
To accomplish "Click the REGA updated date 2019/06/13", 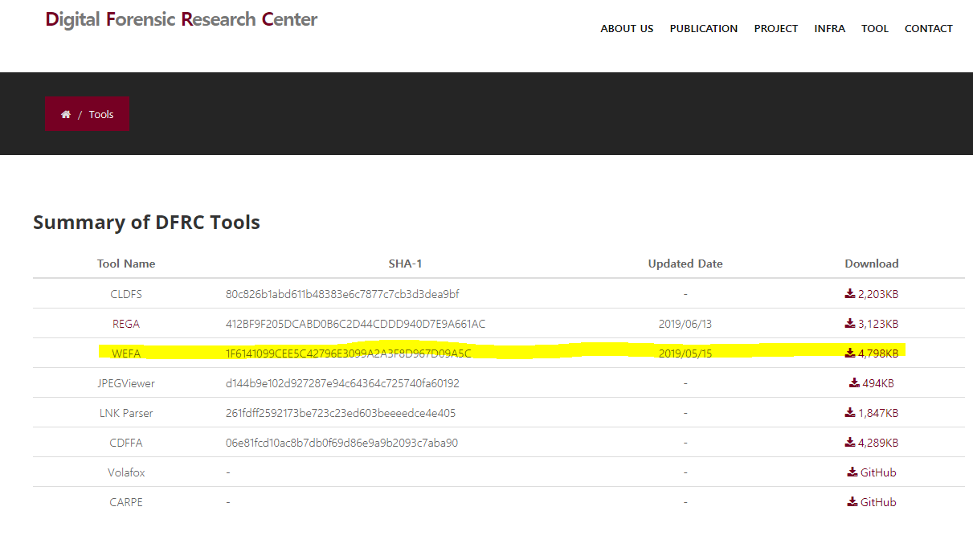I will pyautogui.click(x=685, y=324).
